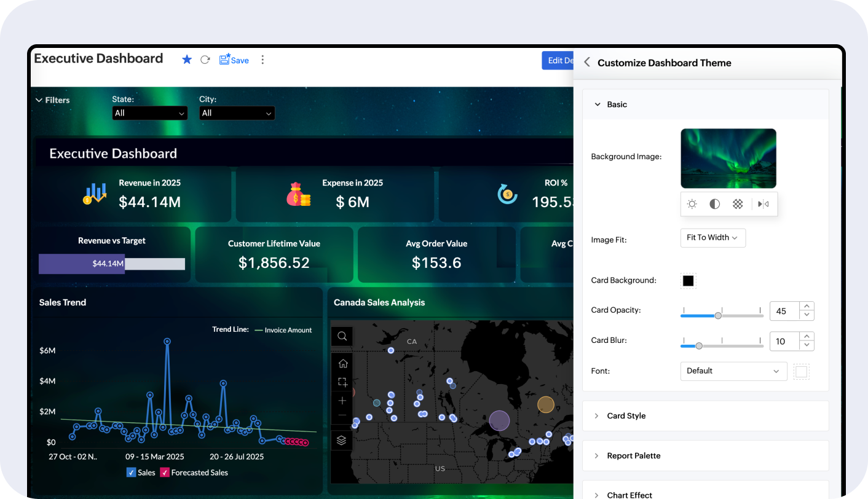Open the Image Fit dropdown
The width and height of the screenshot is (868, 499).
pyautogui.click(x=712, y=238)
